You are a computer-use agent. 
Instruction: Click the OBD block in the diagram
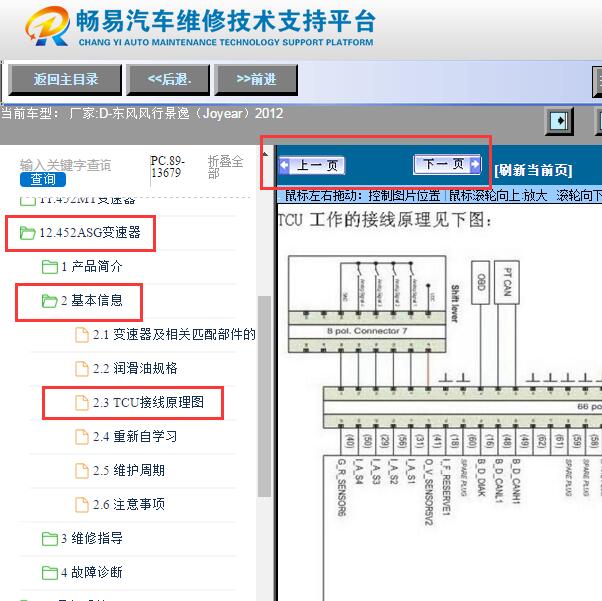[x=480, y=282]
